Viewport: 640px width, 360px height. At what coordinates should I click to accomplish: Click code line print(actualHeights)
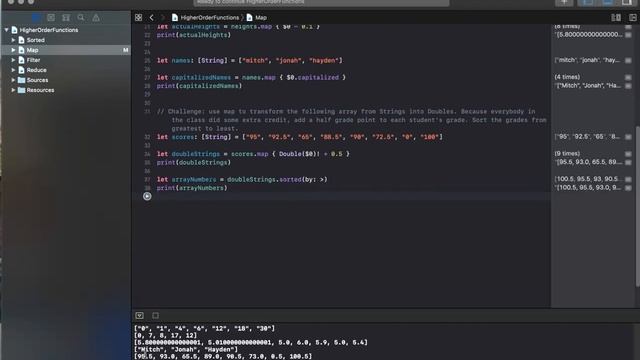pyautogui.click(x=194, y=35)
